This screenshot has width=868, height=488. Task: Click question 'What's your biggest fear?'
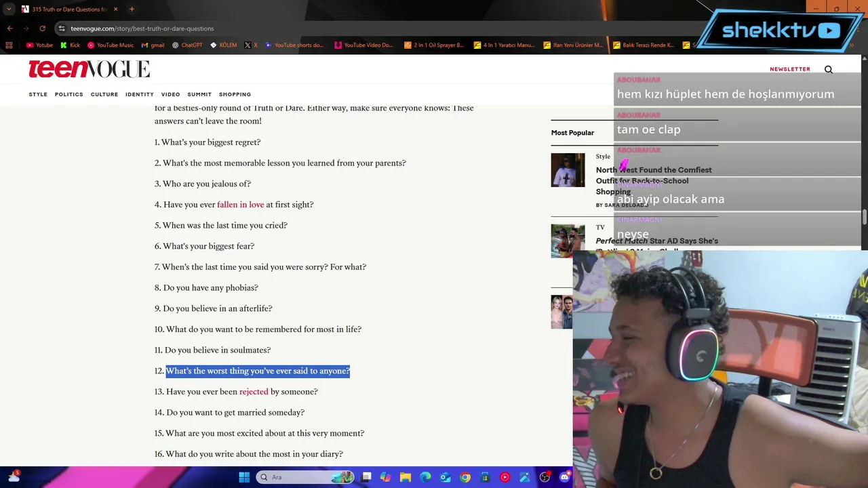pyautogui.click(x=209, y=246)
